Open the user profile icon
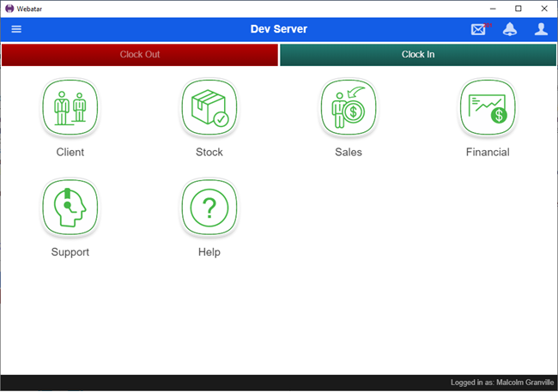 click(x=541, y=29)
